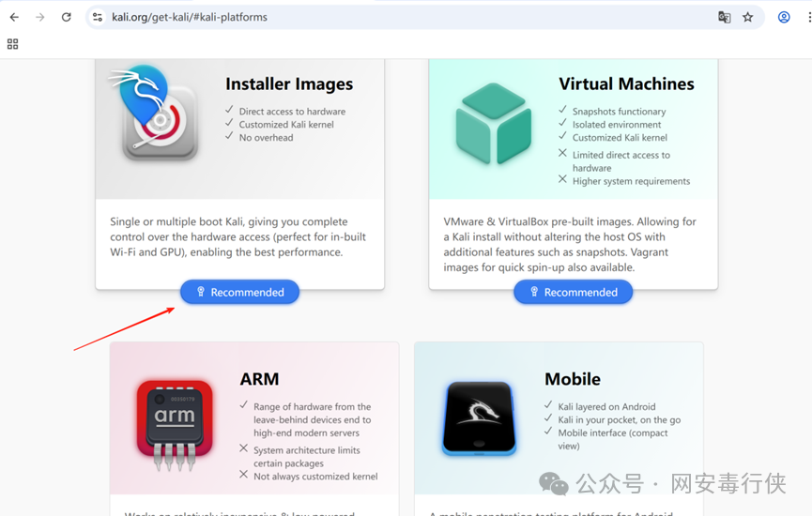Click Installer Images description paragraph
This screenshot has width=812, height=516.
(x=238, y=237)
